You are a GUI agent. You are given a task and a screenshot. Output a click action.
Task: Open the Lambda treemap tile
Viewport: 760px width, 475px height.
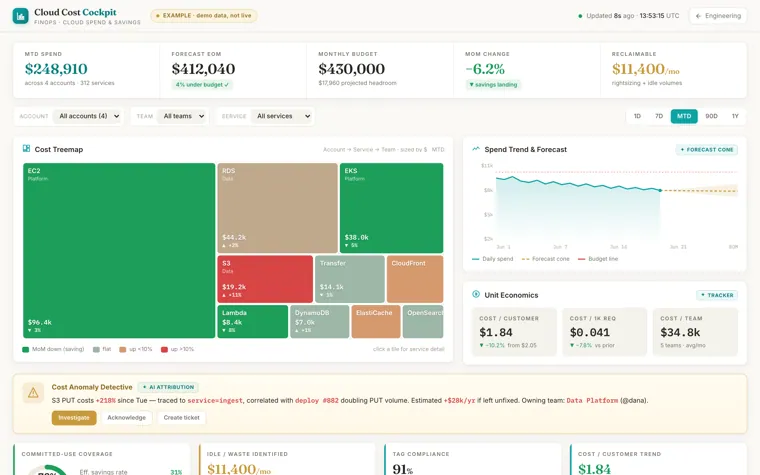pos(253,321)
